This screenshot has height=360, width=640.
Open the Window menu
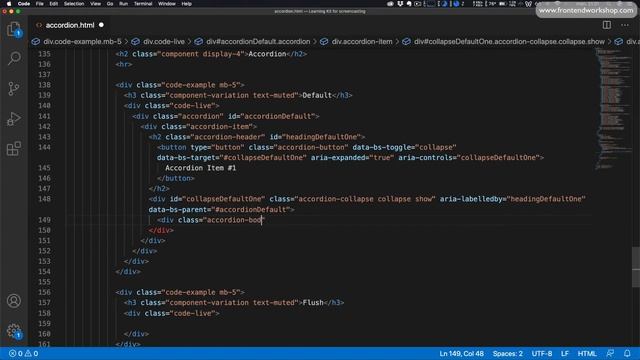[167, 4]
